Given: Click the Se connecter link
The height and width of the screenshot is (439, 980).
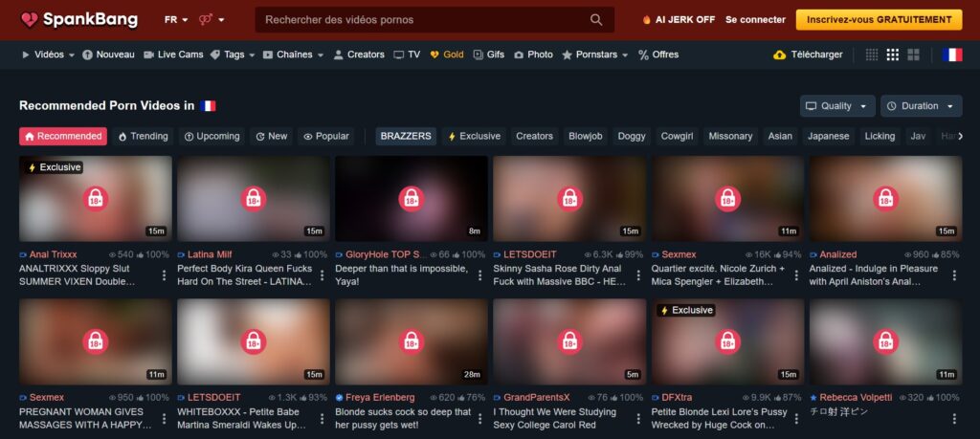Looking at the screenshot, I should point(755,19).
